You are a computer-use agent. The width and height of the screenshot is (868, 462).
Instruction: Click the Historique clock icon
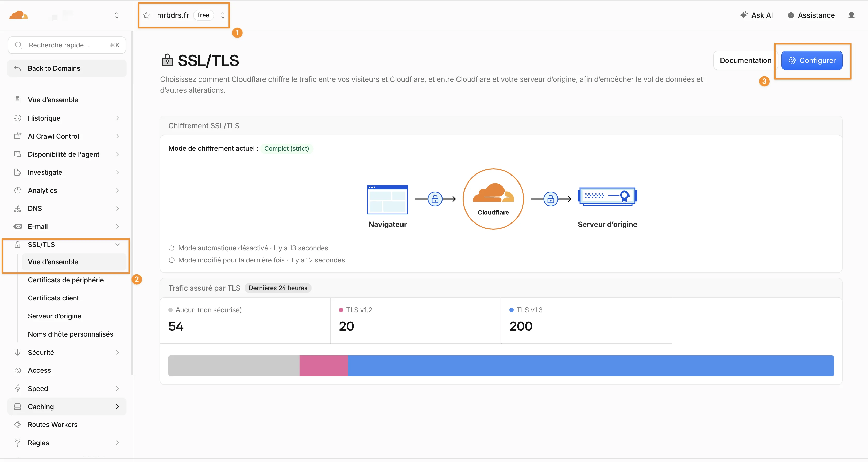pyautogui.click(x=18, y=118)
